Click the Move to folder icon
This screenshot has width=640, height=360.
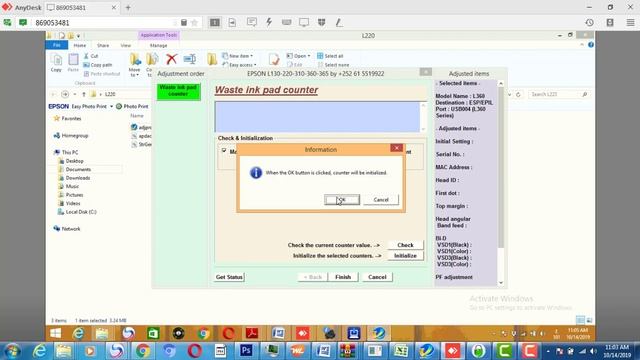[135, 64]
